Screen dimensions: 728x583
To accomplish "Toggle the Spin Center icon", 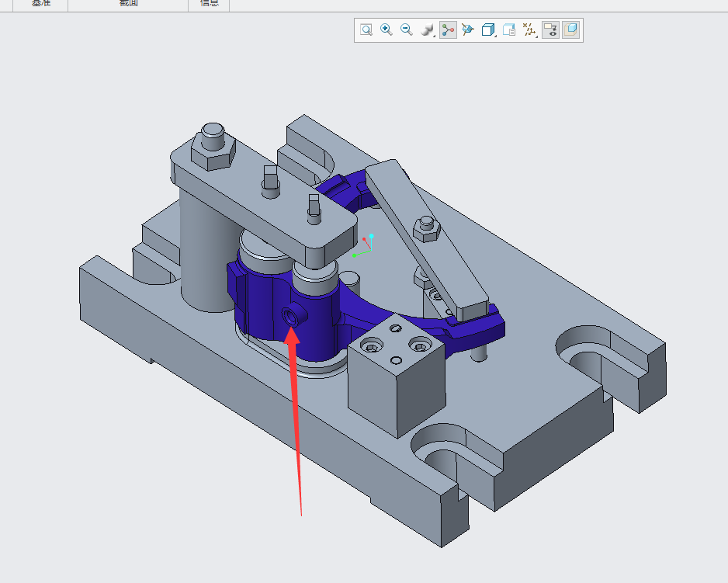I will [448, 30].
